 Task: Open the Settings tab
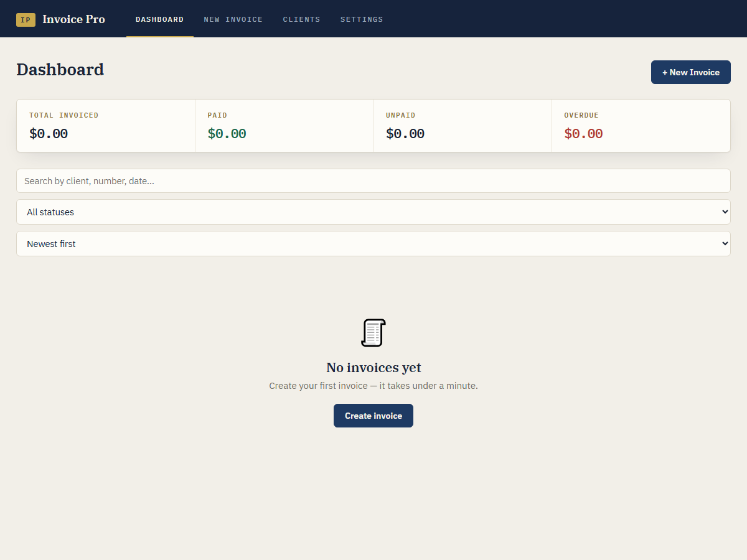tap(362, 19)
